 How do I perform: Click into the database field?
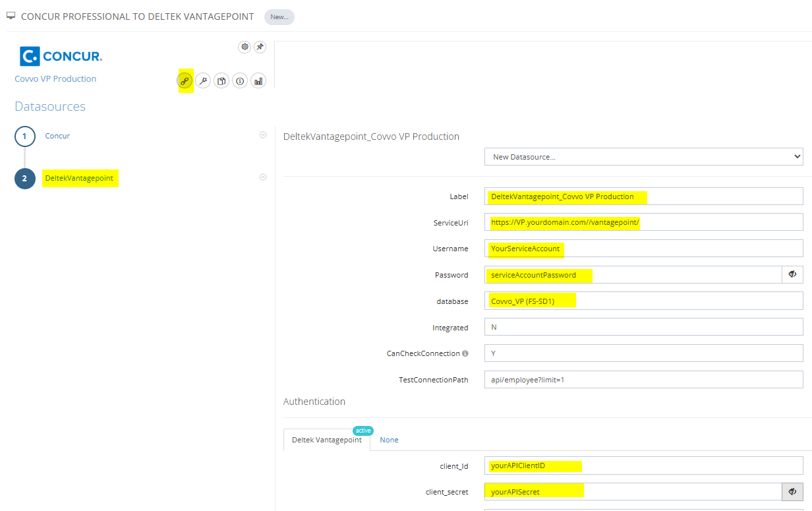tap(644, 301)
